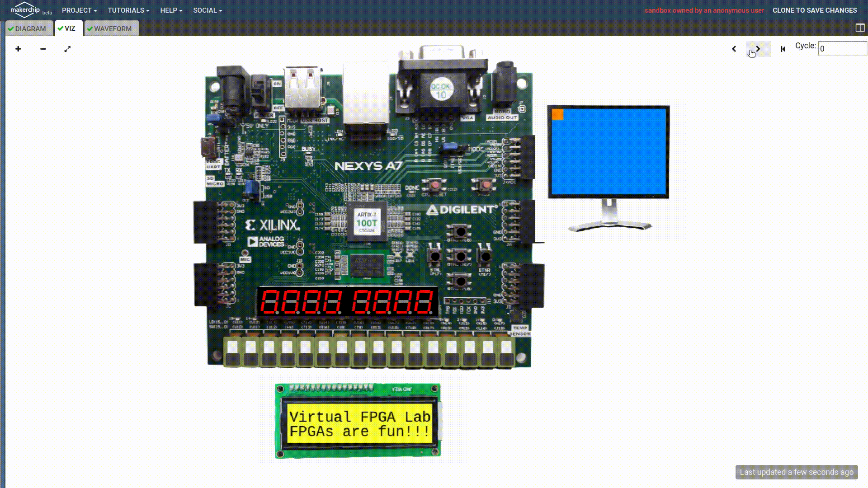Image resolution: width=868 pixels, height=488 pixels.
Task: Click the fit to screen icon
Action: 67,48
